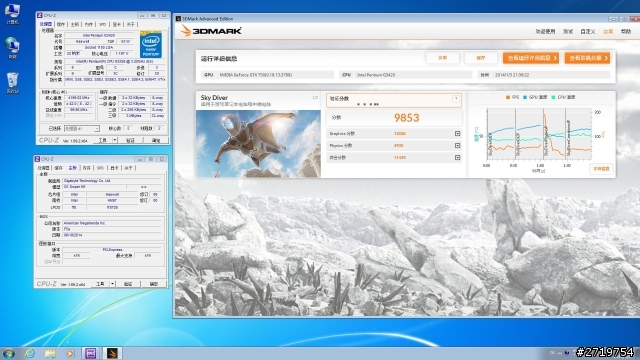640x360 pixels.
Task: Click CPU-Z title icon in mainboard window
Action: 38,159
